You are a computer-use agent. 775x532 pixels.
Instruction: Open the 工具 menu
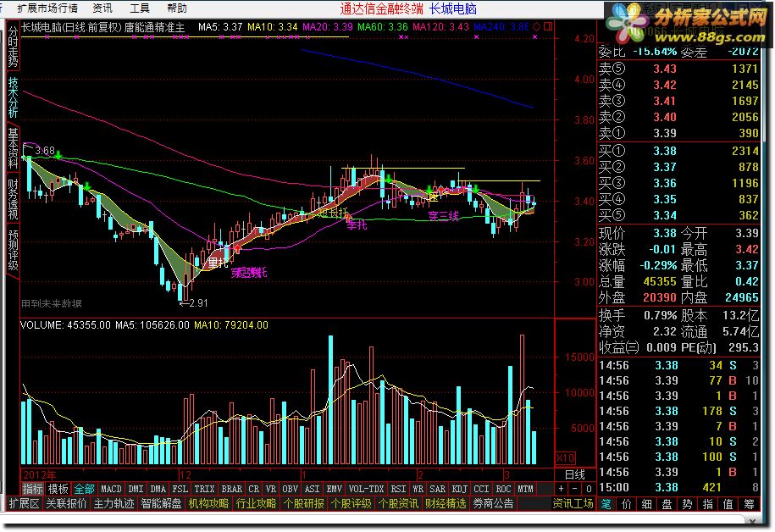pyautogui.click(x=140, y=8)
